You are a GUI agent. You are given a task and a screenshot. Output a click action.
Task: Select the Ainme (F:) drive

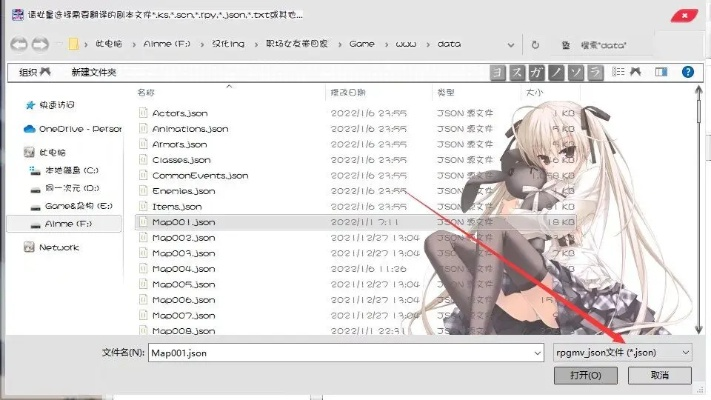coord(68,224)
